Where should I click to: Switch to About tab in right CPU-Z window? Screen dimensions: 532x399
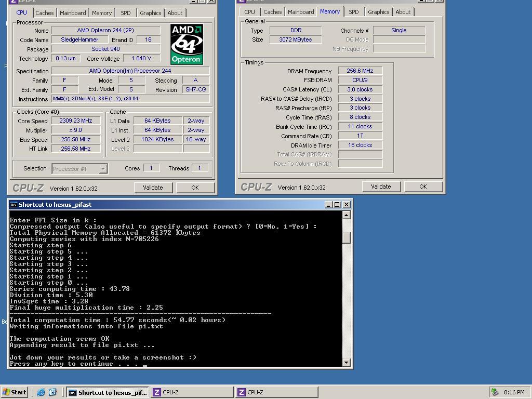click(x=403, y=12)
